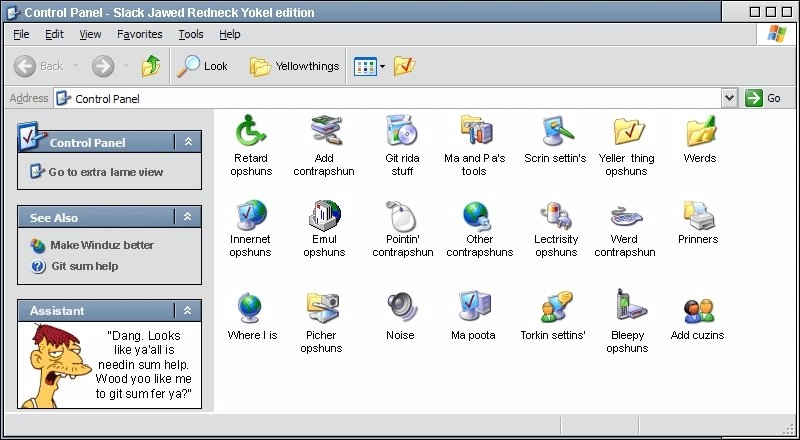Open Noise speaker icon
This screenshot has height=440, width=800.
coord(401,306)
